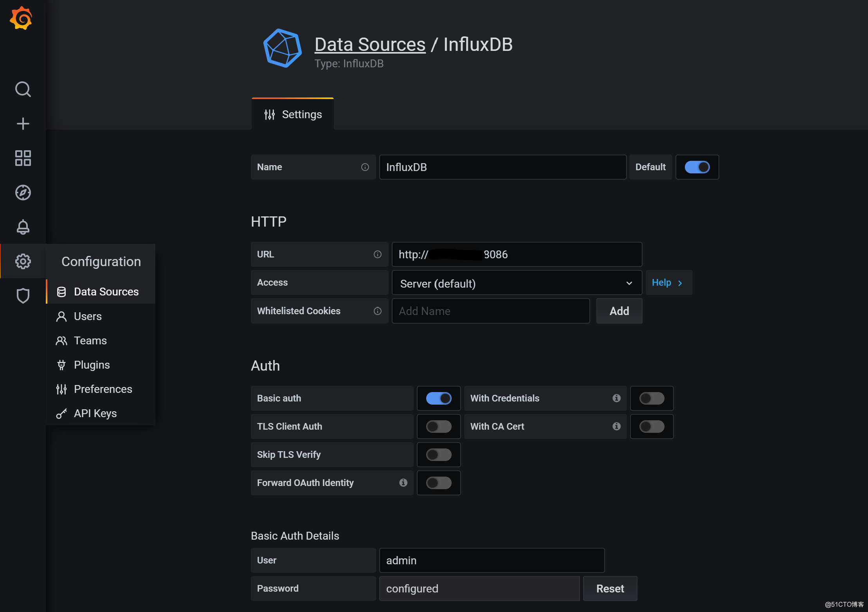Open the Create plus icon in sidebar

tap(23, 124)
